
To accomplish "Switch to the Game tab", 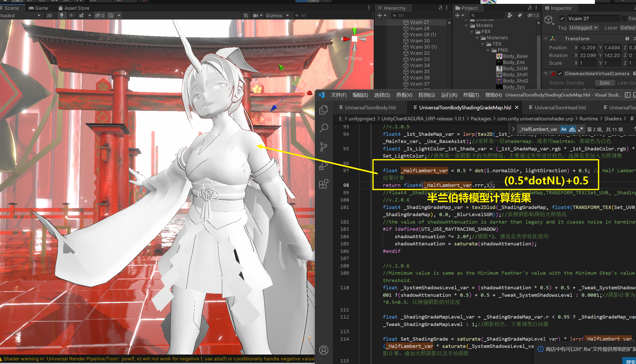I will point(39,8).
